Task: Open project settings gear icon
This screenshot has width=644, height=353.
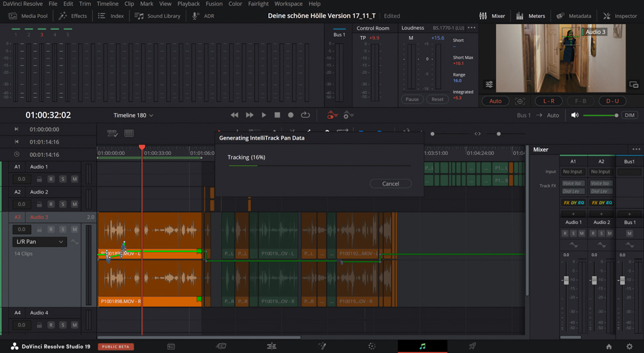Action: (629, 346)
